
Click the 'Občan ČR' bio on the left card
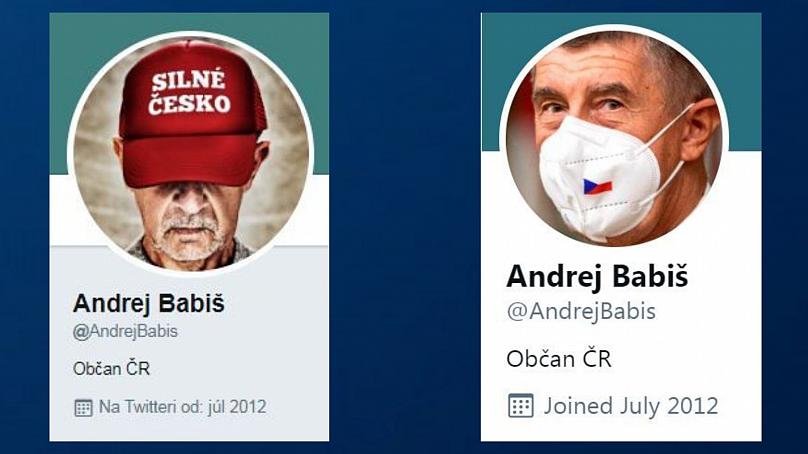[x=111, y=369]
